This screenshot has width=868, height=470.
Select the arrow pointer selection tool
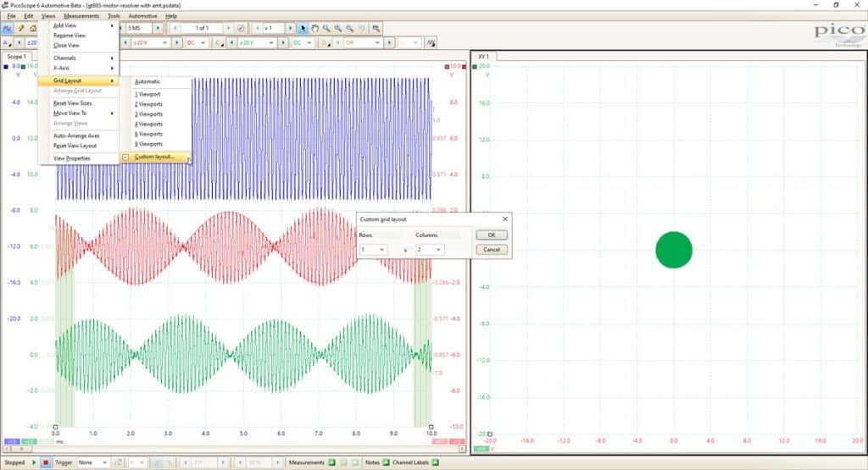click(x=303, y=28)
